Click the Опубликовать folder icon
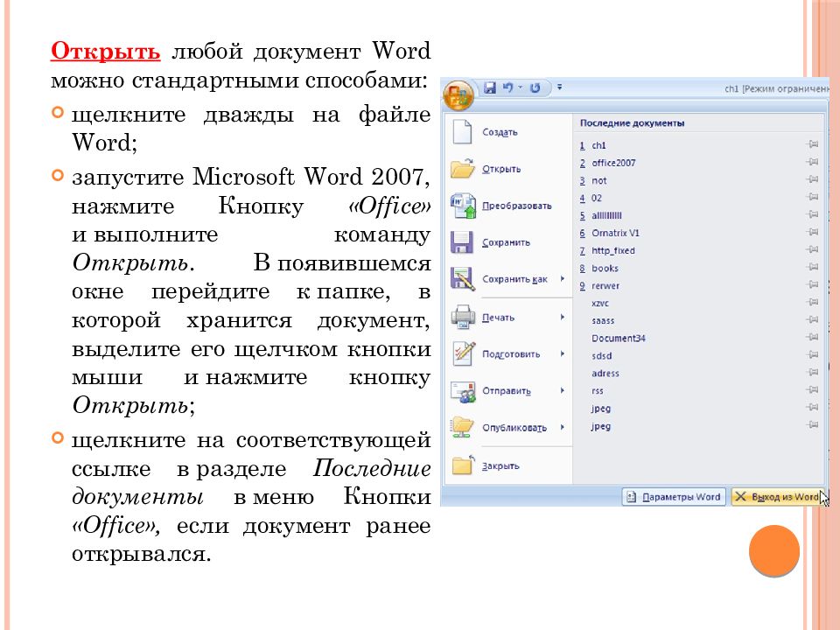 coord(463,428)
